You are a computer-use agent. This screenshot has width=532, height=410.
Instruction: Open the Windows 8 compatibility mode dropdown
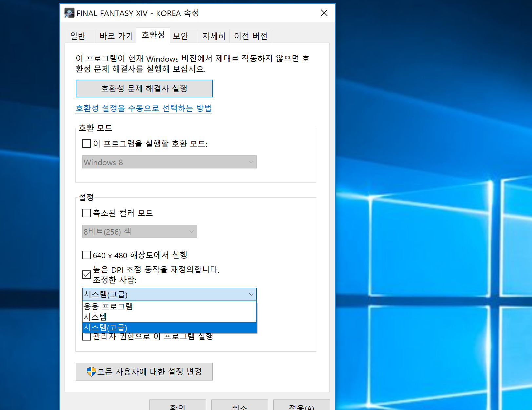pyautogui.click(x=169, y=162)
